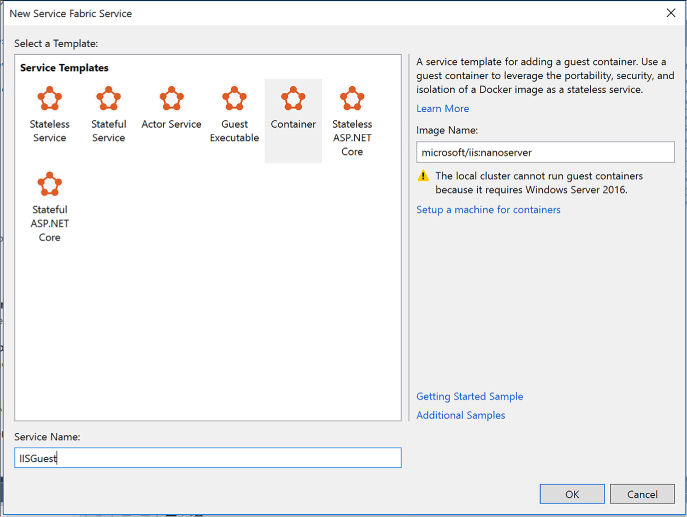
Task: Confirm with the OK button
Action: click(x=572, y=494)
